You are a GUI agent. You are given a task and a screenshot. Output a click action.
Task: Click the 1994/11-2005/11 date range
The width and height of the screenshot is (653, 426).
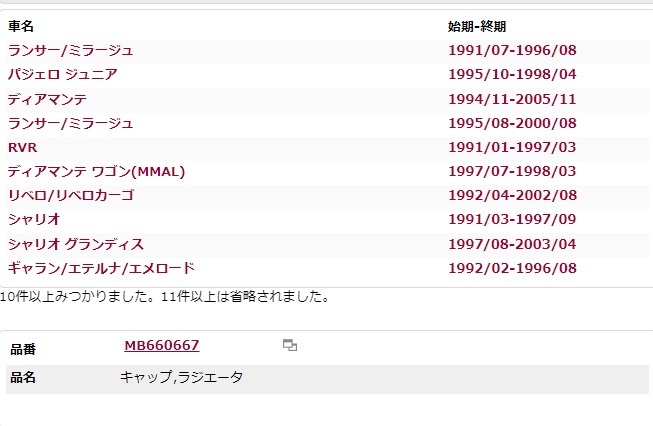point(513,99)
